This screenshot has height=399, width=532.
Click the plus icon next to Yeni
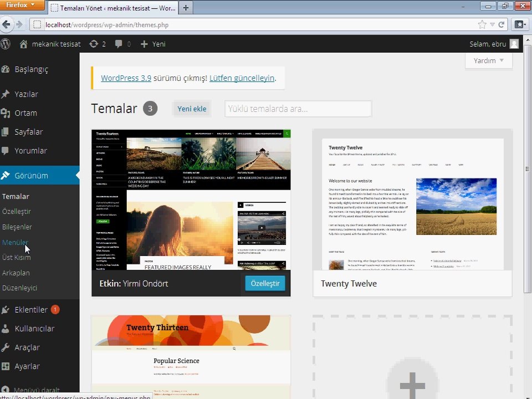pos(144,44)
